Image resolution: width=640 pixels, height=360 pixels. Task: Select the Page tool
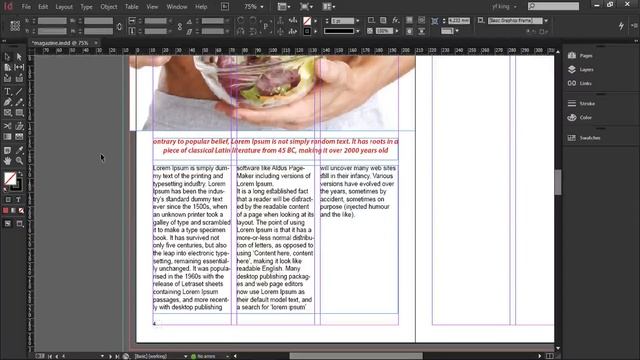coord(7,67)
